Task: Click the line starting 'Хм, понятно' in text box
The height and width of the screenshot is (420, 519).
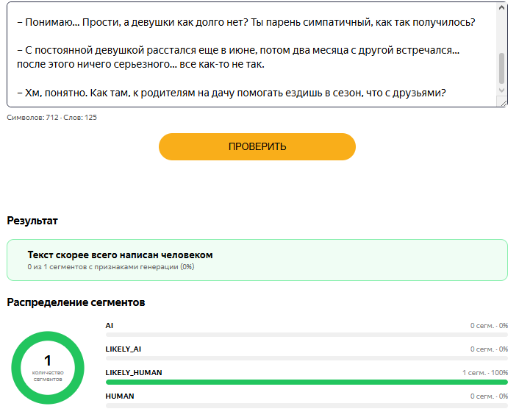Action: [x=232, y=93]
